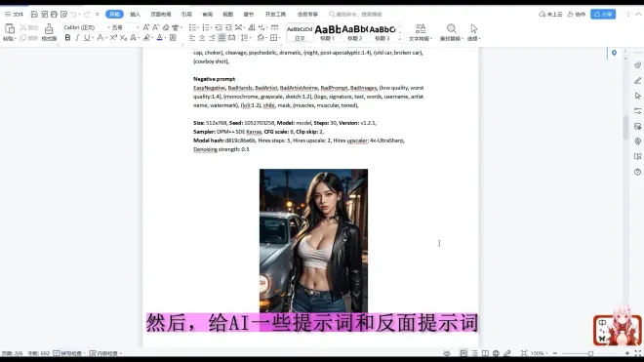The height and width of the screenshot is (362, 644).
Task: Decrease font size with the smaller A icon
Action: click(156, 27)
